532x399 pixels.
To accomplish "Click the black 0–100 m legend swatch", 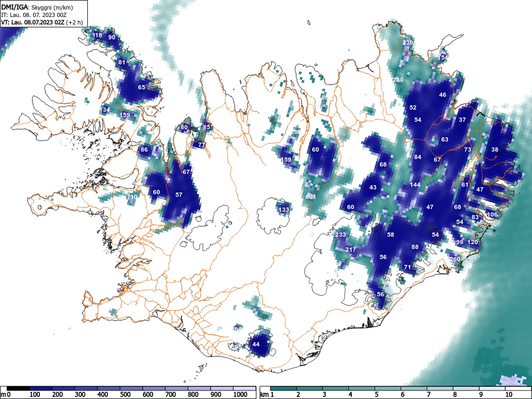I will (x=18, y=388).
